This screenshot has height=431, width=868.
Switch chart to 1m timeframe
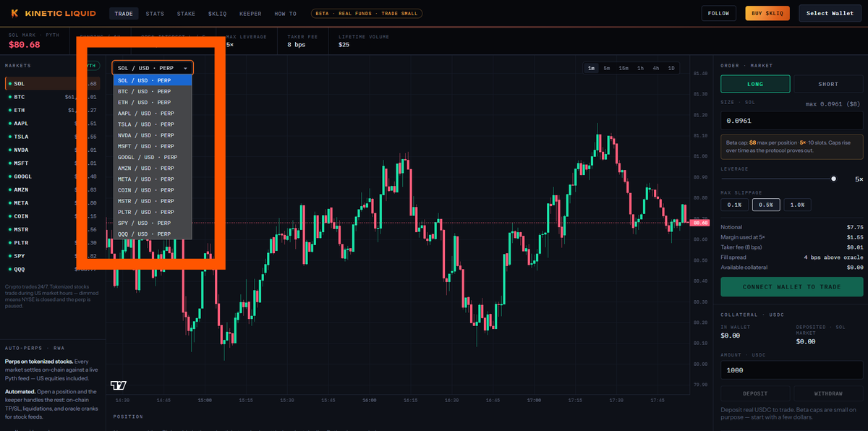tap(591, 68)
